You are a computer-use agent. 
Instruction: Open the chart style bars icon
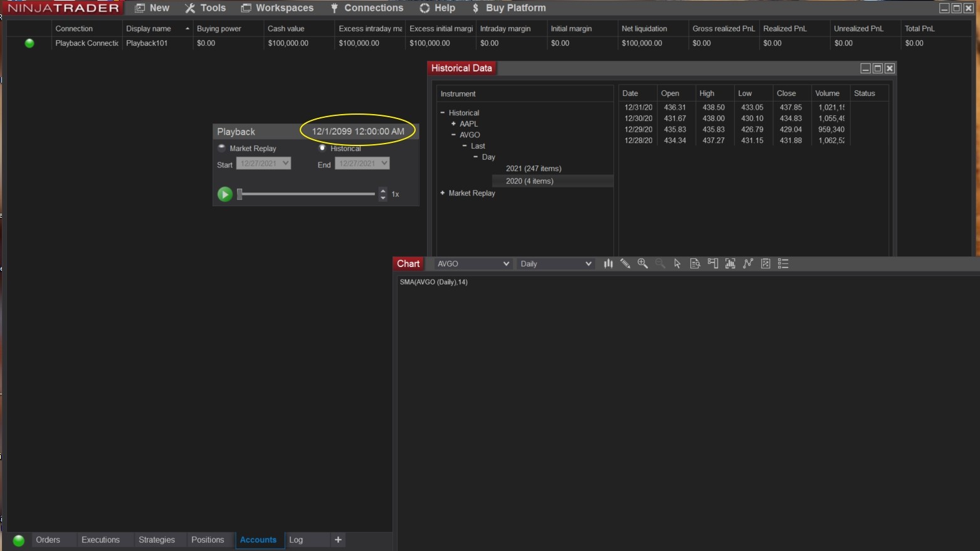608,264
